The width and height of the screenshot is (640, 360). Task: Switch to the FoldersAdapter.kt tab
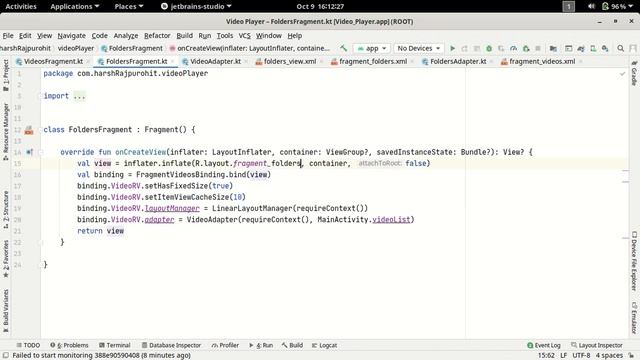[458, 61]
